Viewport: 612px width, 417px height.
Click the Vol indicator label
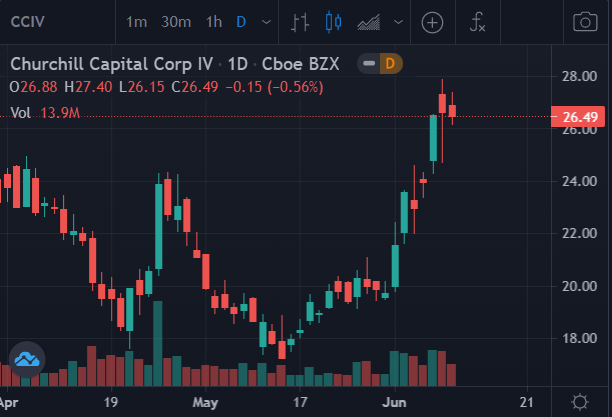click(x=20, y=113)
